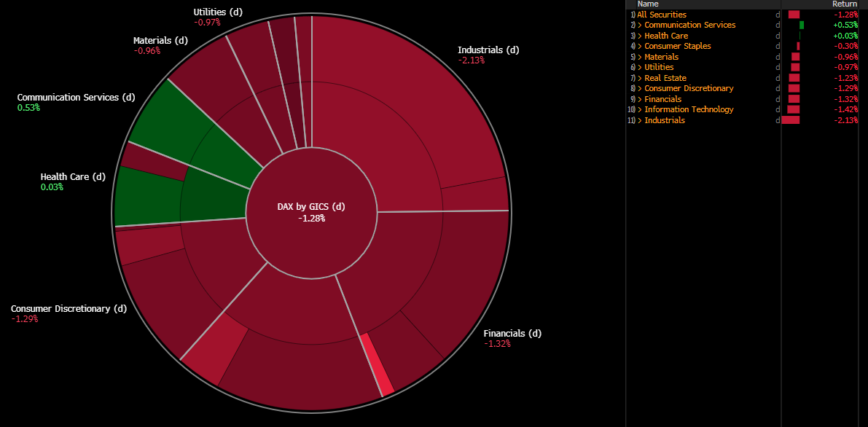Expand the Utilities table row chevron

(x=640, y=67)
